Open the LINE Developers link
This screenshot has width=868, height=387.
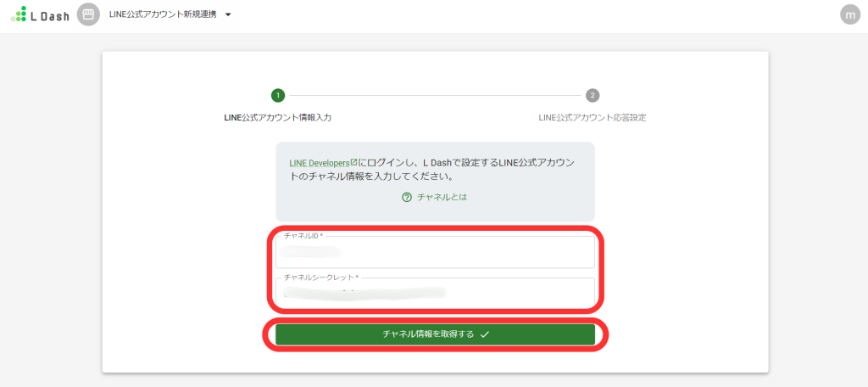(x=320, y=163)
